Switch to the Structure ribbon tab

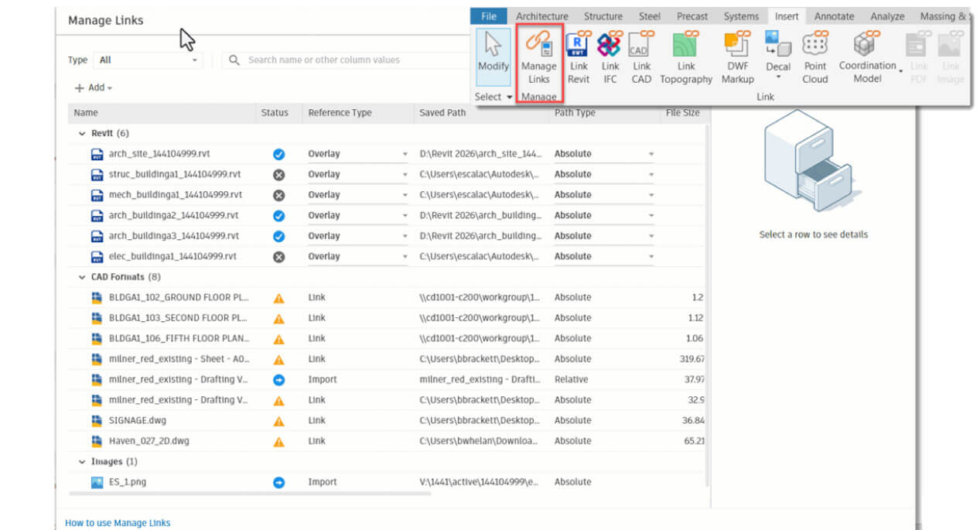coord(603,16)
